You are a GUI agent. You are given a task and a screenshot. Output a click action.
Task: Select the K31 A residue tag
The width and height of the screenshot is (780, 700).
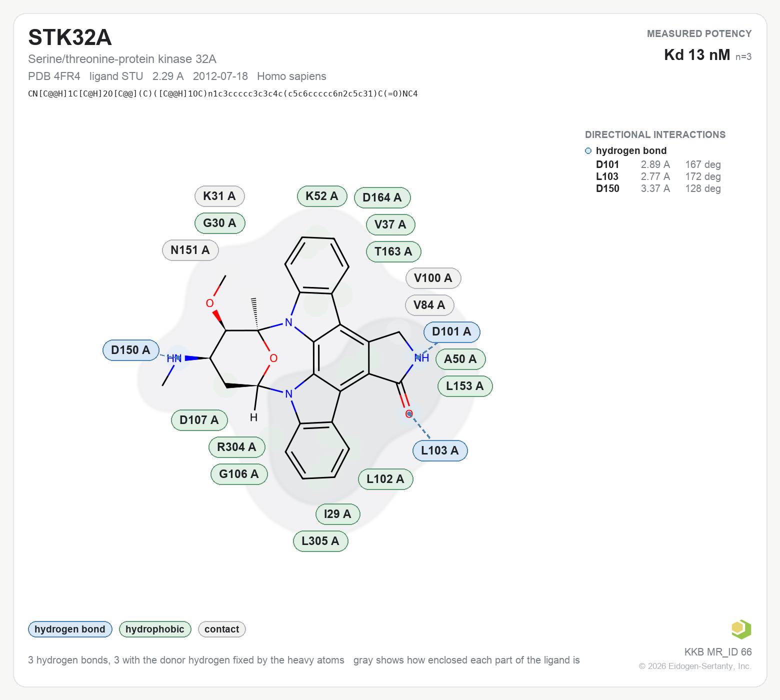tap(219, 196)
